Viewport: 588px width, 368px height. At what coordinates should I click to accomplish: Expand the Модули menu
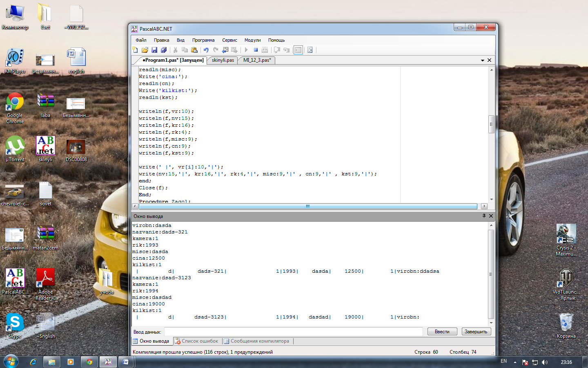[x=252, y=40]
